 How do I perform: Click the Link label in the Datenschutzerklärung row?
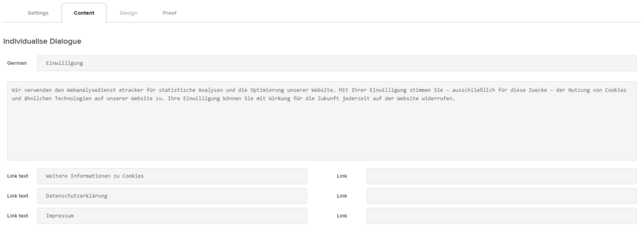[341, 196]
